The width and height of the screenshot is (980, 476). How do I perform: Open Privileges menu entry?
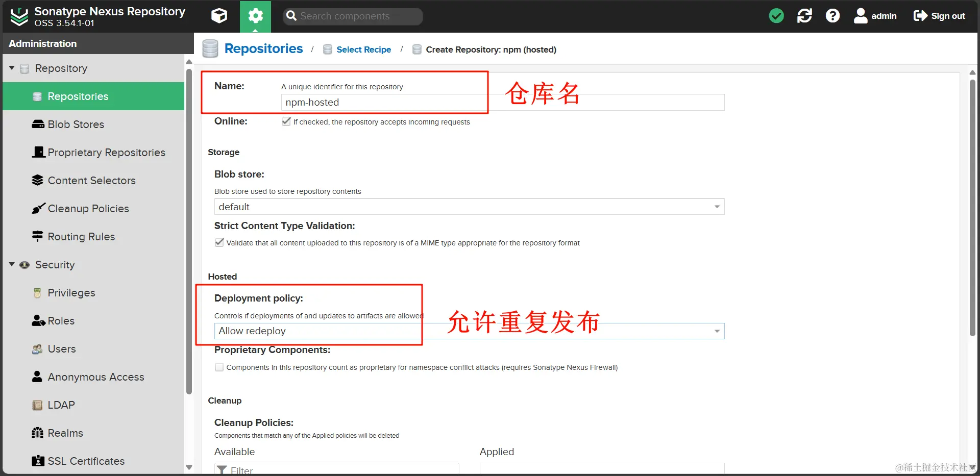pos(93,293)
